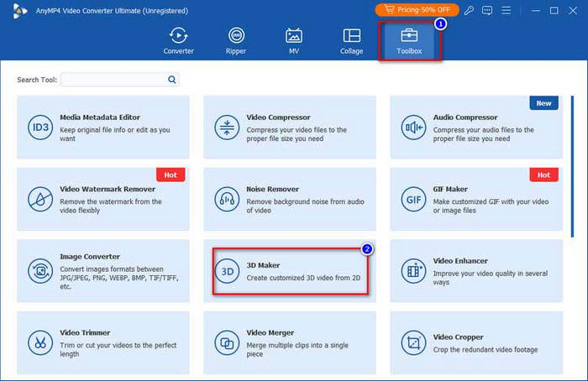The width and height of the screenshot is (588, 381).
Task: Go to the Collage tab
Action: click(351, 41)
